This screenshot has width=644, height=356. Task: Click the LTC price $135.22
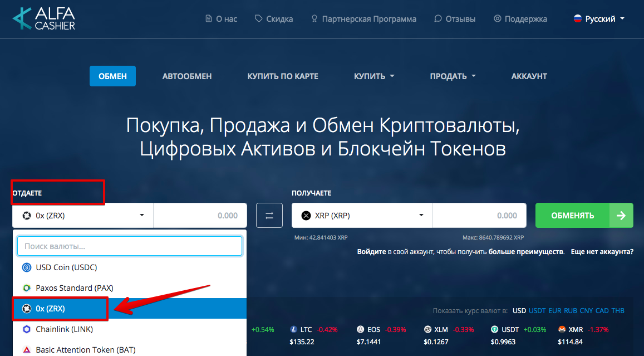(x=302, y=342)
